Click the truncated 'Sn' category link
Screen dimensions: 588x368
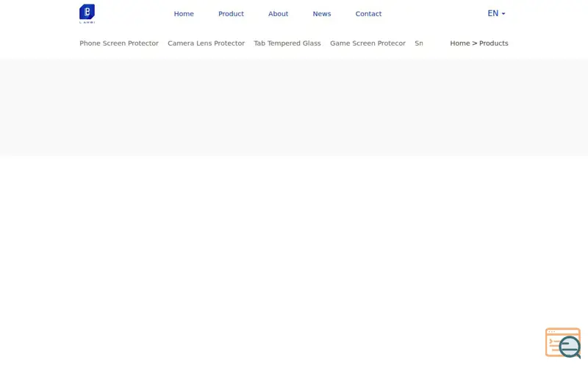coord(419,43)
